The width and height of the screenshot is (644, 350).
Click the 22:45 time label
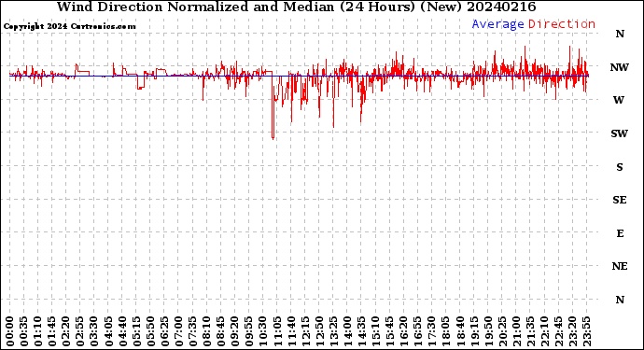(559, 331)
